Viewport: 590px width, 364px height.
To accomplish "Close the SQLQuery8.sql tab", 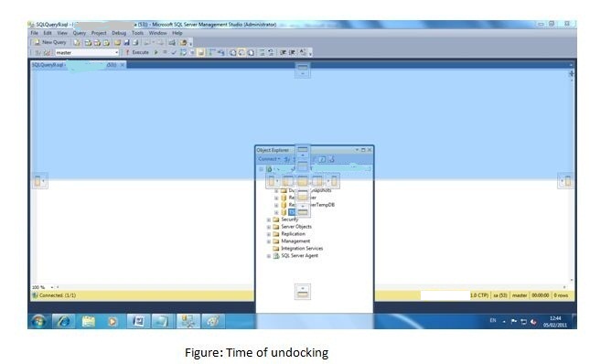I will 123,65.
